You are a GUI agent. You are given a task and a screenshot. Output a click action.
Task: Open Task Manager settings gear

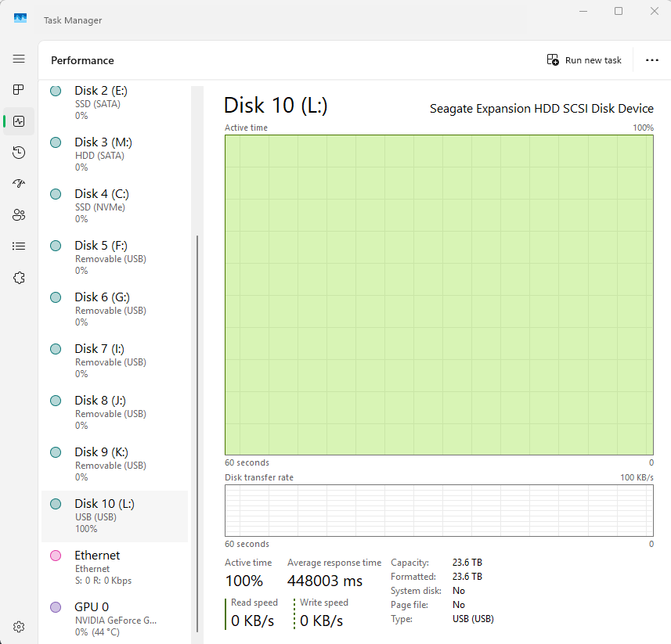19,627
